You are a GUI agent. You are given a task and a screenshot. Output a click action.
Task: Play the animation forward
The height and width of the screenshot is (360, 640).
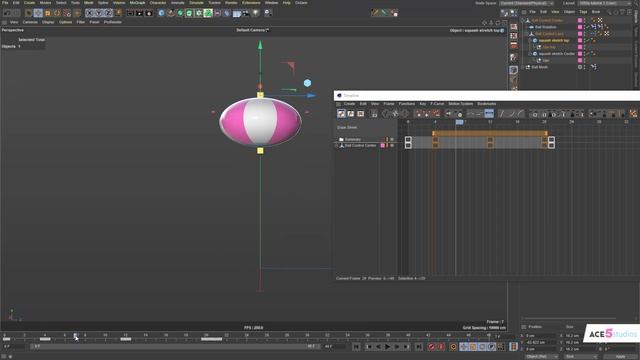pos(387,347)
